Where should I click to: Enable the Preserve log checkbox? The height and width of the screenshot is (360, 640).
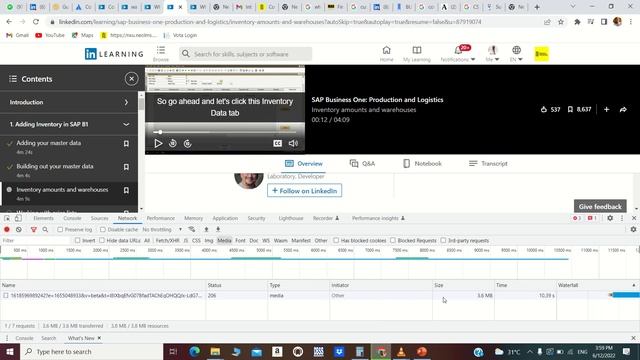60,230
